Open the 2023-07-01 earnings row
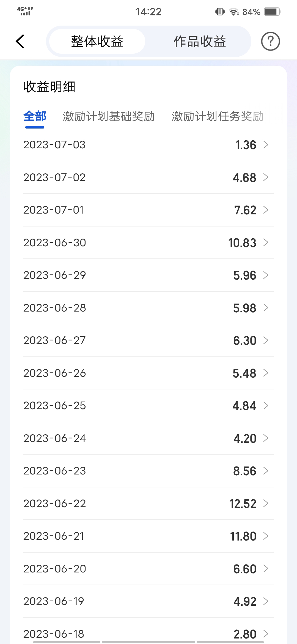Screen dimensions: 297x644 pos(148,210)
